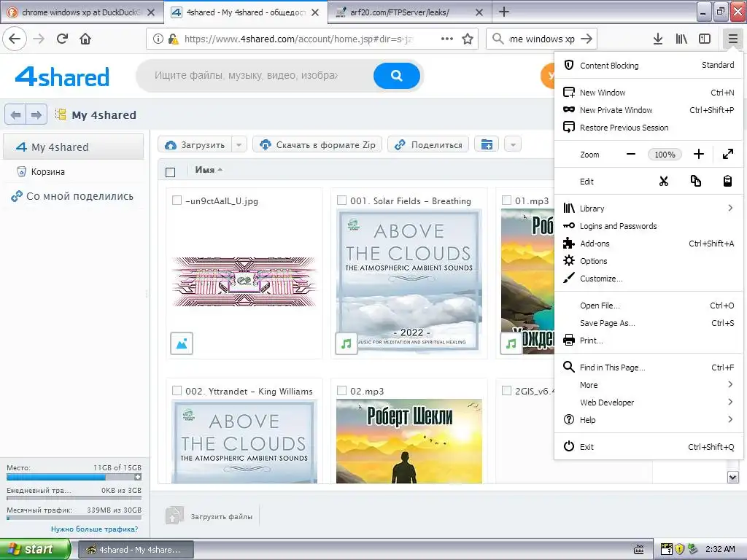This screenshot has width=747, height=560.
Task: Click the blue 4shared search button
Action: coord(396,75)
